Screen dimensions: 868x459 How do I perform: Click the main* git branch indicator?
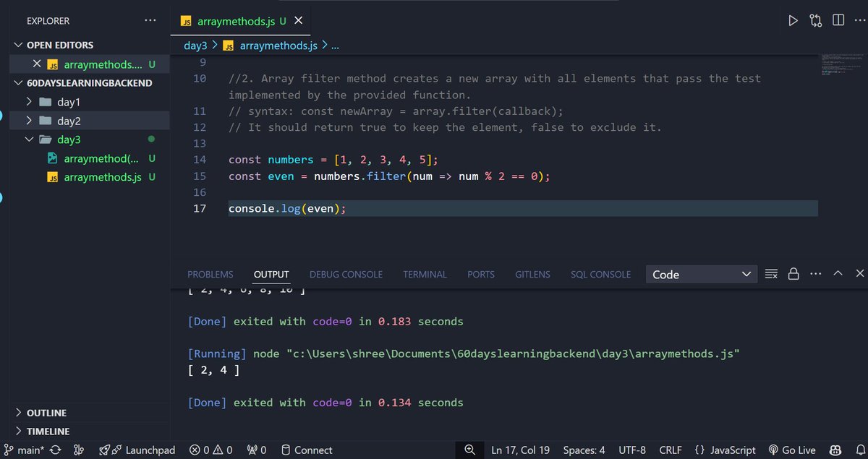tap(24, 450)
